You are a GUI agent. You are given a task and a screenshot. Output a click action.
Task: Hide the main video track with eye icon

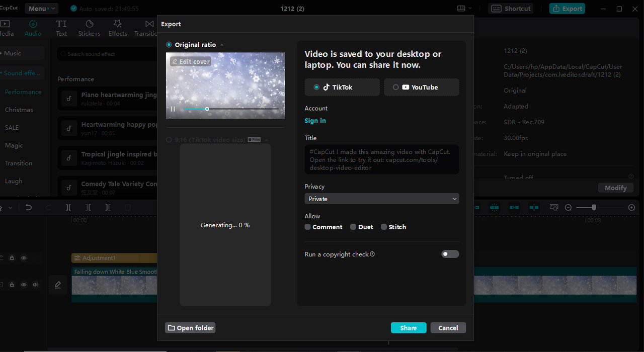click(24, 285)
